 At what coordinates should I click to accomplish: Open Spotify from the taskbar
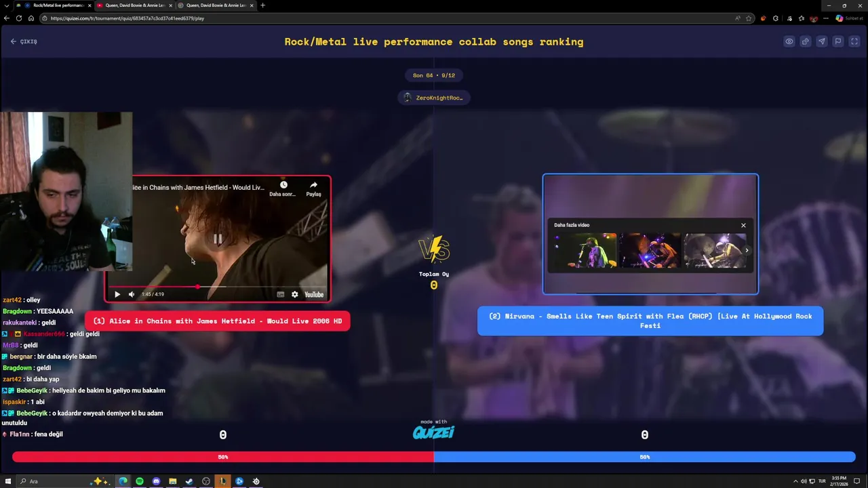[x=140, y=481]
